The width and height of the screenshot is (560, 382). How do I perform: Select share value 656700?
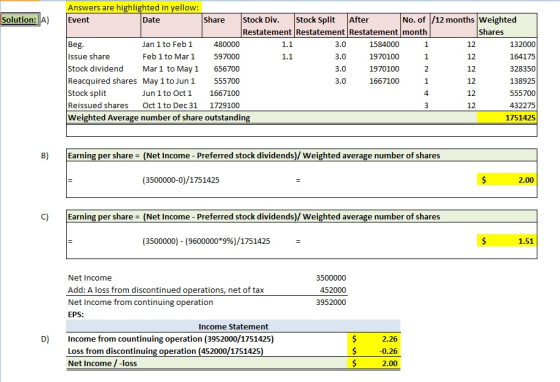pyautogui.click(x=227, y=69)
